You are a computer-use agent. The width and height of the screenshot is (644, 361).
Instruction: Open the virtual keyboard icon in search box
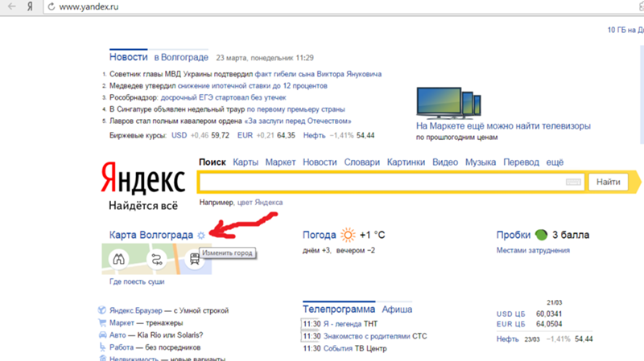[573, 183]
